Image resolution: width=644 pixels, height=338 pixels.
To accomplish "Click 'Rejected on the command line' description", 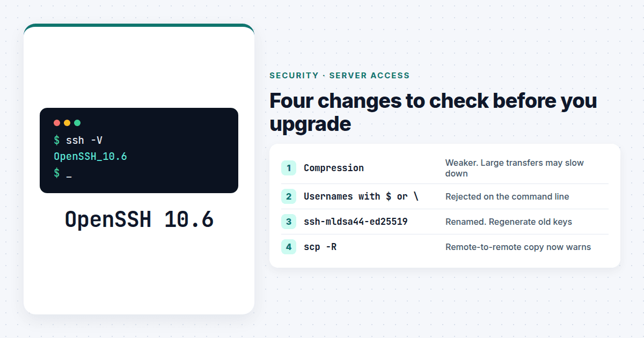I will coord(507,196).
